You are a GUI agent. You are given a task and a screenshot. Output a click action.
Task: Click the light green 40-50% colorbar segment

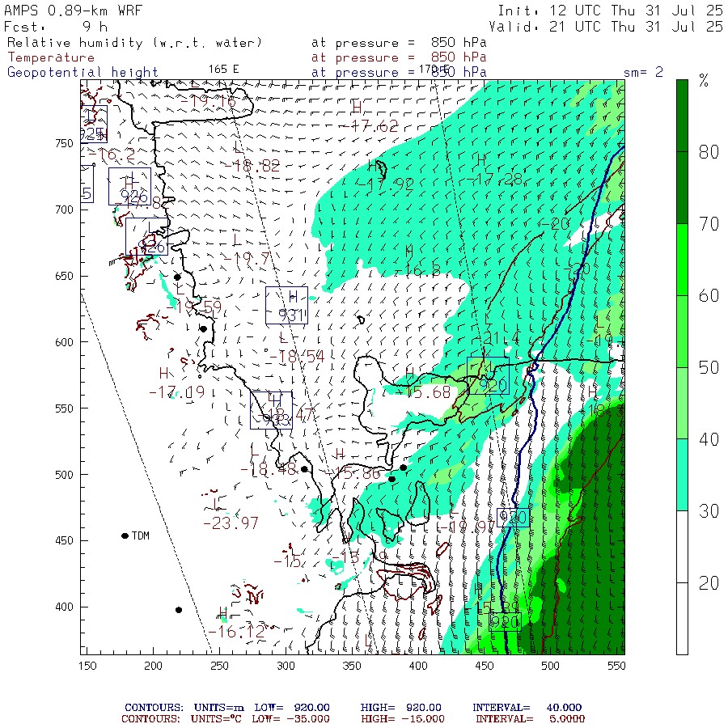682,403
